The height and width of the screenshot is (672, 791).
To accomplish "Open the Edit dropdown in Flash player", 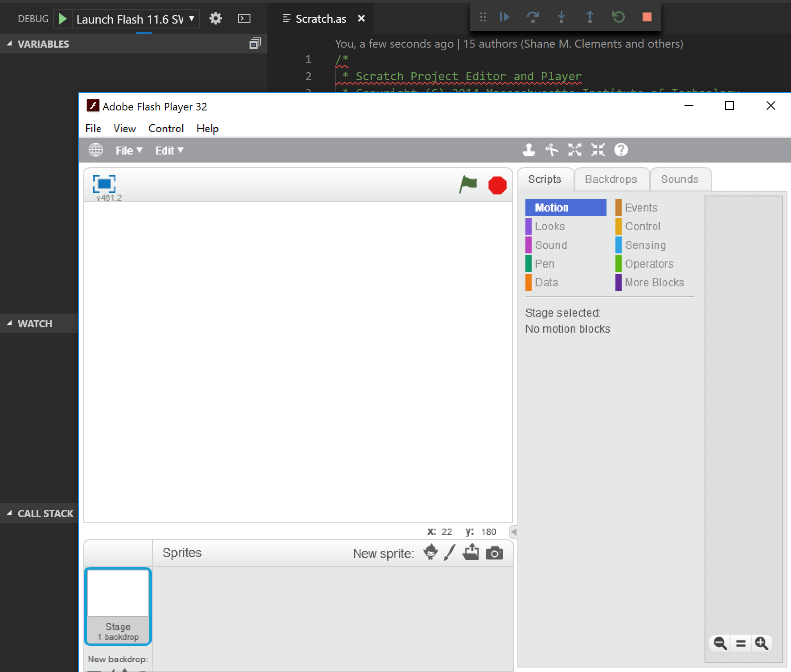I will [x=169, y=150].
